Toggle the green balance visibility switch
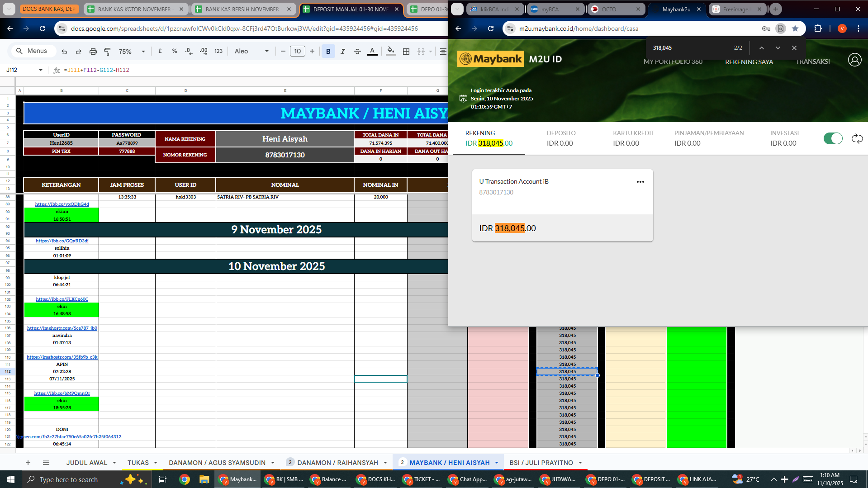The height and width of the screenshot is (488, 868). pyautogui.click(x=833, y=138)
